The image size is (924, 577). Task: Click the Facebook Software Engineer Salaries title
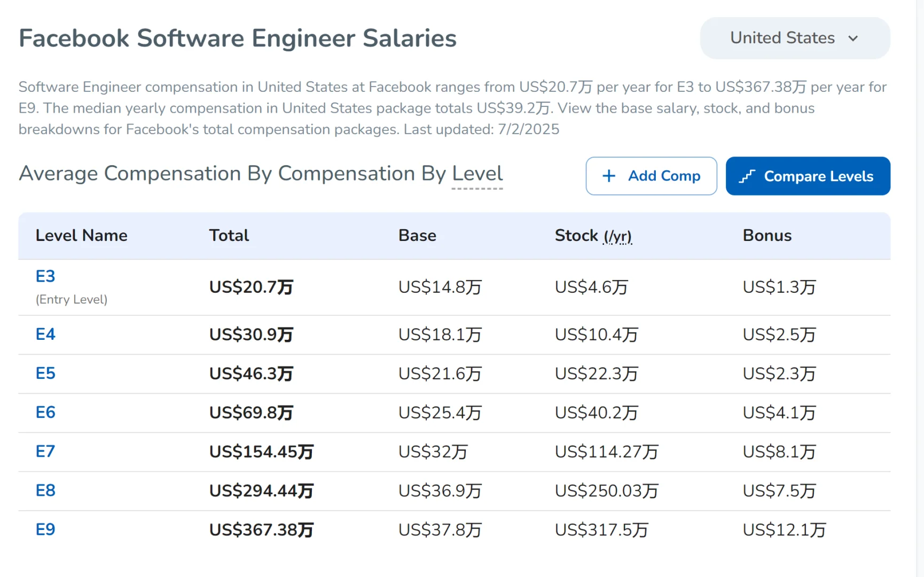[x=238, y=38]
